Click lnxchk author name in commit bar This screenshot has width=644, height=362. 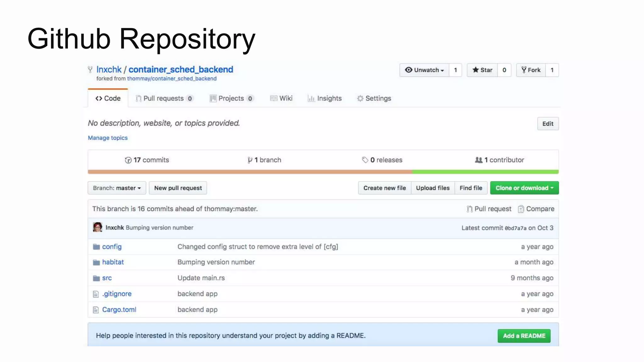114,228
